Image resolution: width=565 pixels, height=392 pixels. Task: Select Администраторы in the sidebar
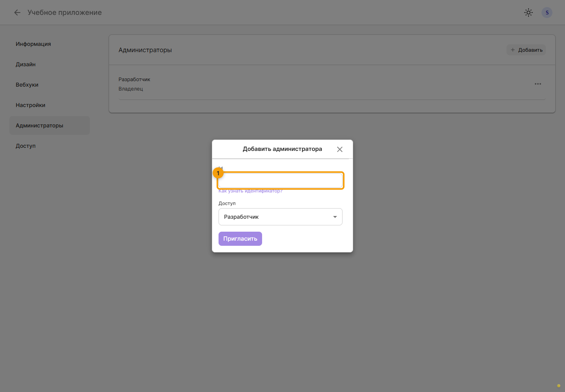(49, 125)
